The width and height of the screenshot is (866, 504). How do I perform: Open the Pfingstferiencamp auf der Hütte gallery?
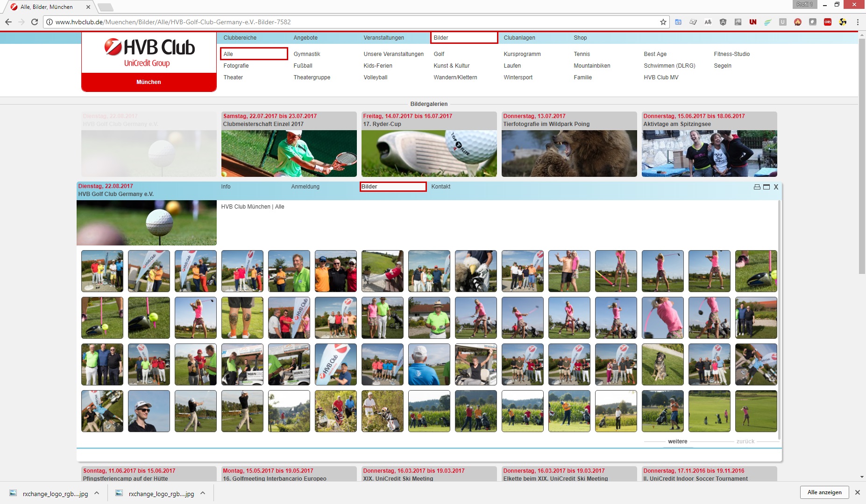(x=149, y=474)
